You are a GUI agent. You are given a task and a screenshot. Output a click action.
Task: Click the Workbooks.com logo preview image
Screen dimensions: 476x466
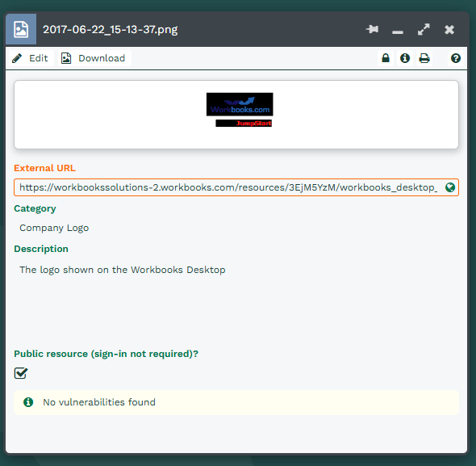240,109
